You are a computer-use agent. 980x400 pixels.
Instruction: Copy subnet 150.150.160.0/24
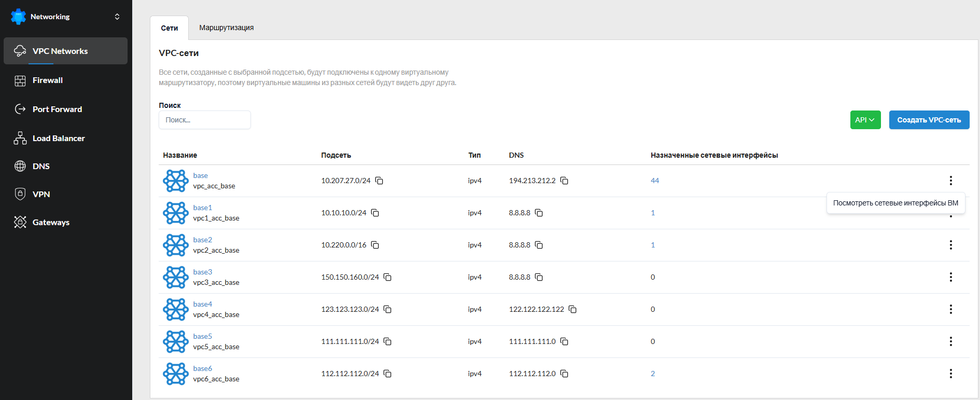click(x=387, y=277)
